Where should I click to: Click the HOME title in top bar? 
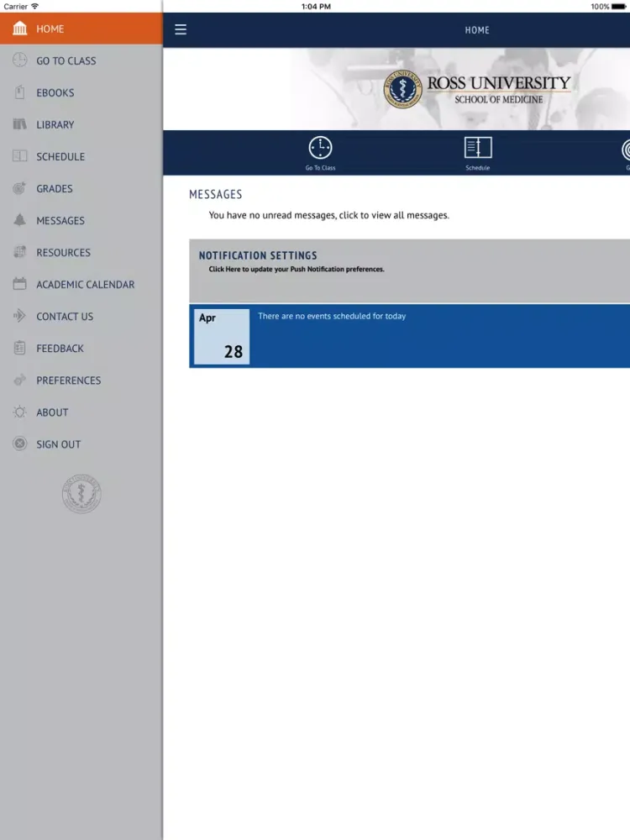[477, 30]
